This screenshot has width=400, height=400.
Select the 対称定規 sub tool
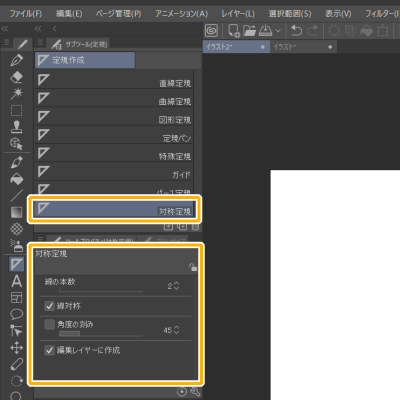114,209
